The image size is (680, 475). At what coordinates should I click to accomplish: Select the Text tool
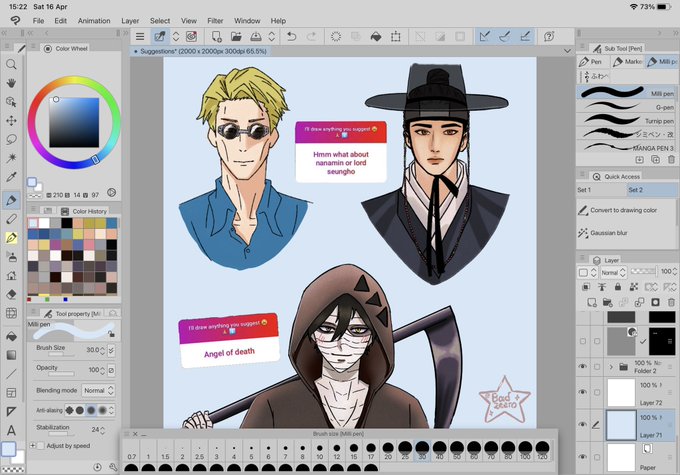click(x=11, y=430)
